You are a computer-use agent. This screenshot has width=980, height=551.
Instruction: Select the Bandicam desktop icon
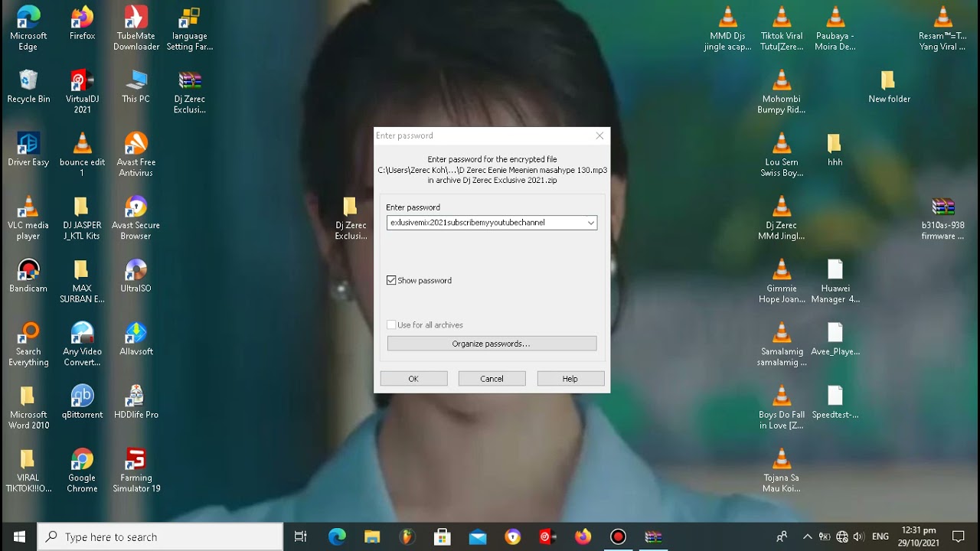click(28, 276)
